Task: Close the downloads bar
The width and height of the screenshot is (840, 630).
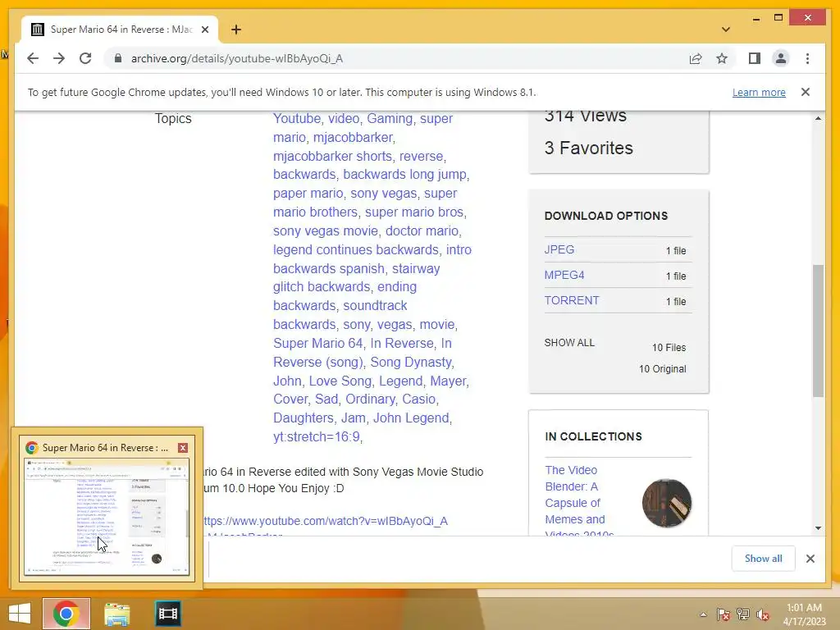Action: [810, 558]
